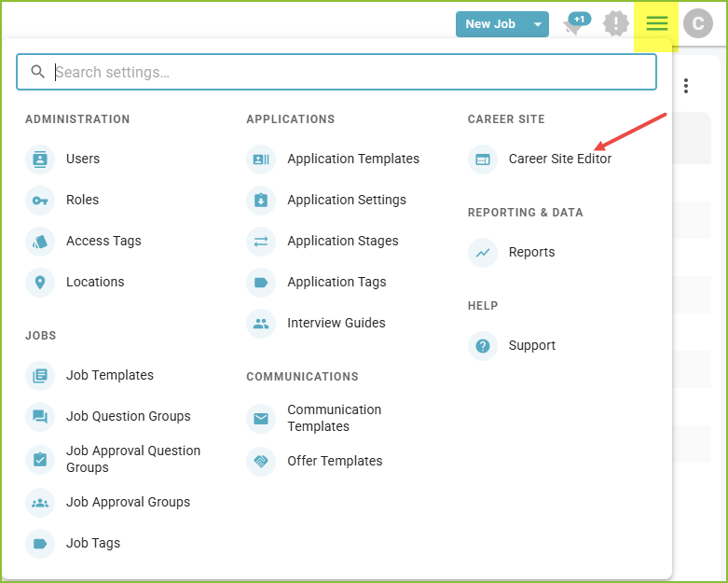Choose Offer Templates text label

pyautogui.click(x=335, y=461)
